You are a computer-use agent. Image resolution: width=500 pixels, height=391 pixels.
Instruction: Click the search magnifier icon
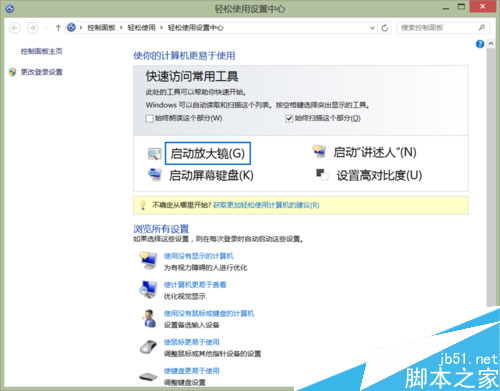[x=482, y=28]
